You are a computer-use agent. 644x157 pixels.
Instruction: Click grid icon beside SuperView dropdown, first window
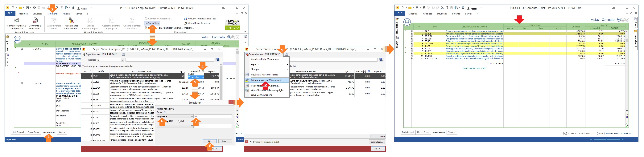123,54
